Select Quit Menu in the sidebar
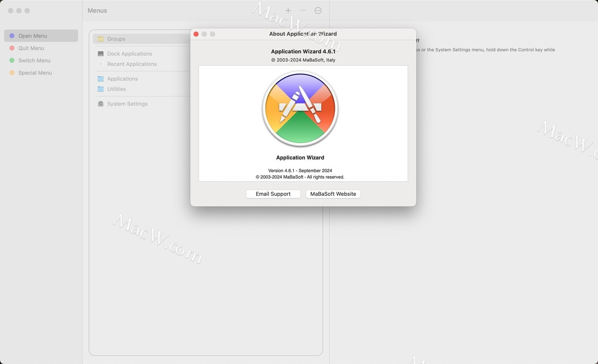 pyautogui.click(x=41, y=48)
